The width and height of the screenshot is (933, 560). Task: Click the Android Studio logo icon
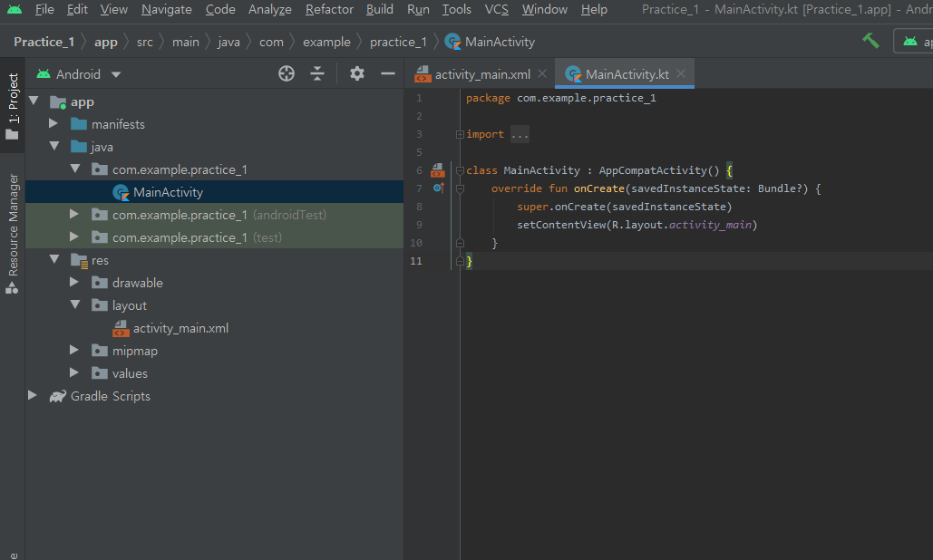pos(15,9)
